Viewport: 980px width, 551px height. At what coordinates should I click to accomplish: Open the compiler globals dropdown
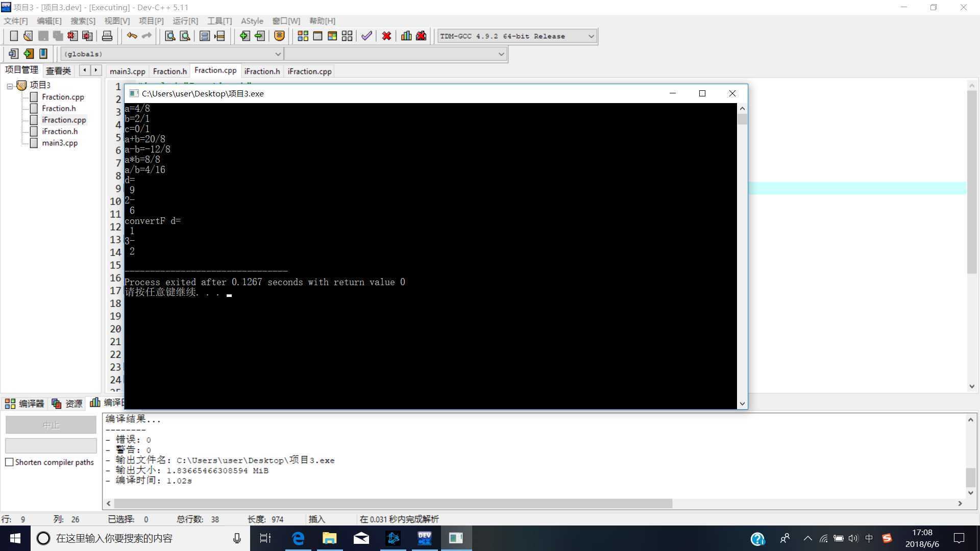171,54
